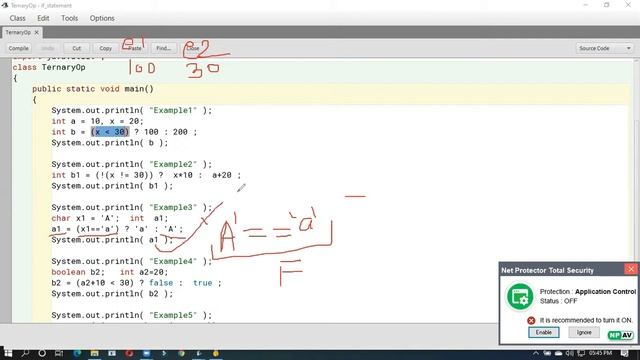
Task: Open the Options menu
Action: pyautogui.click(x=102, y=18)
